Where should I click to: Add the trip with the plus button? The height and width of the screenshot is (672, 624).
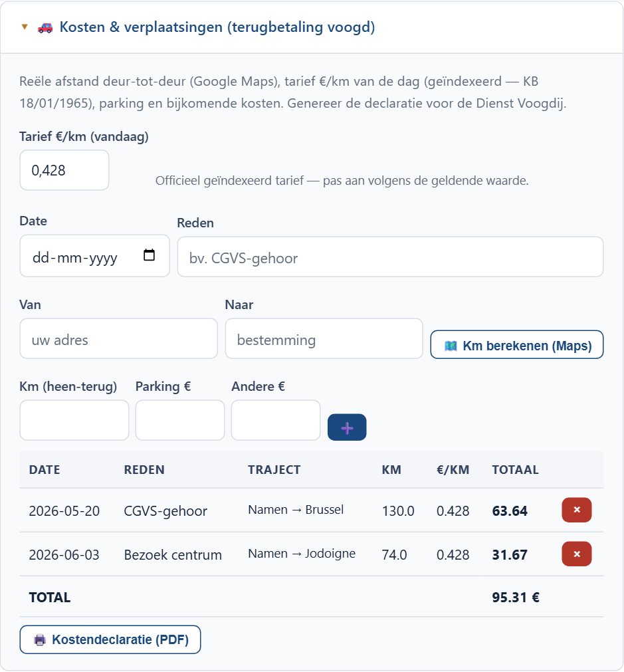click(x=347, y=427)
